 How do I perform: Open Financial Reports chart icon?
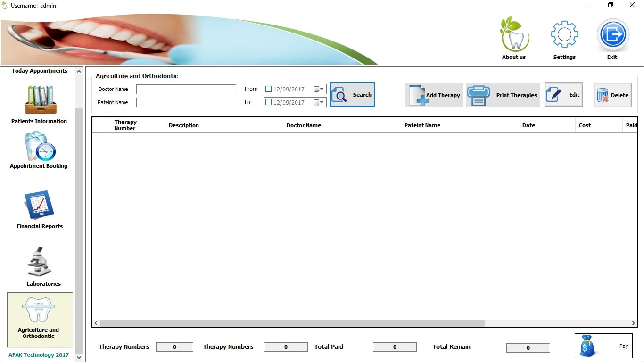point(40,206)
